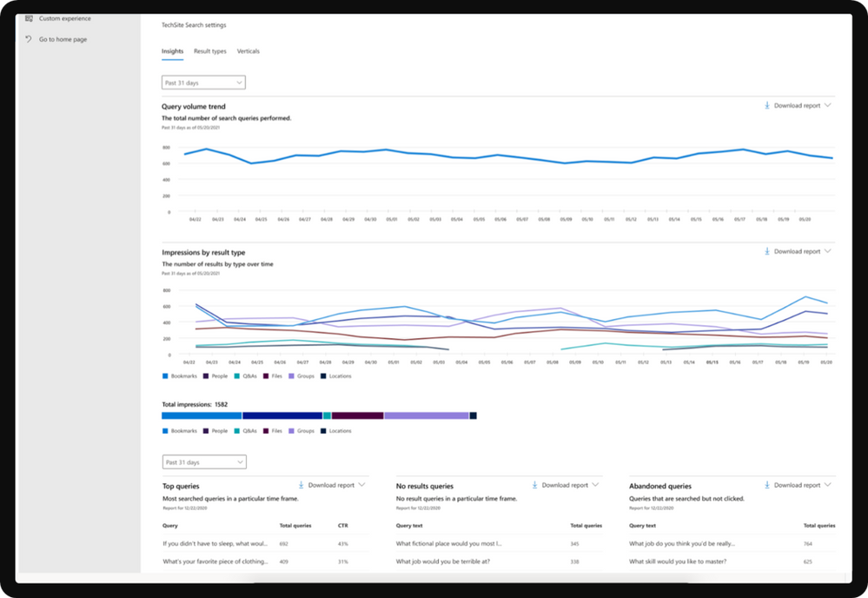Click download icon in No results queries section

[x=534, y=485]
